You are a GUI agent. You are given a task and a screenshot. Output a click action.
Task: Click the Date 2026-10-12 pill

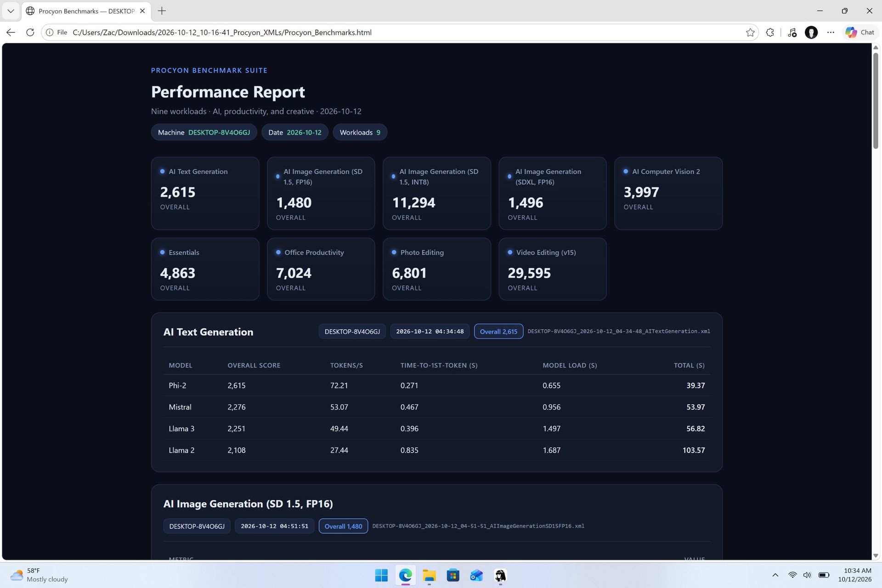295,132
